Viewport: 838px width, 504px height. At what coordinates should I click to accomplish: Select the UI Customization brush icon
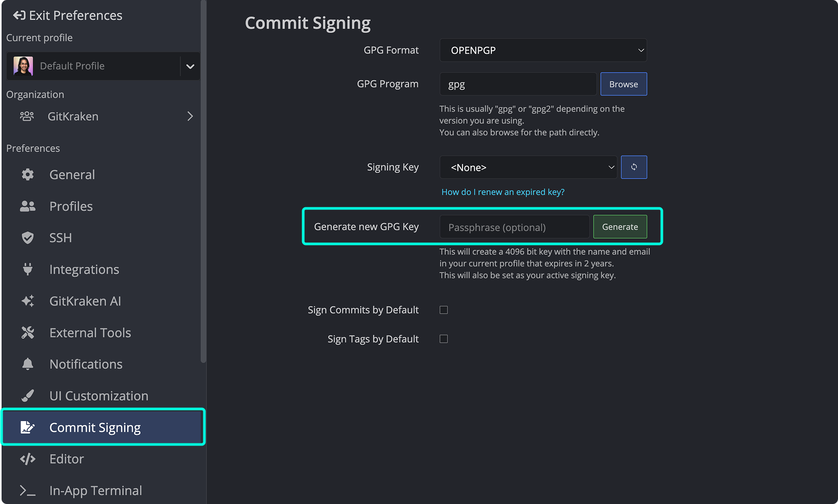point(27,395)
